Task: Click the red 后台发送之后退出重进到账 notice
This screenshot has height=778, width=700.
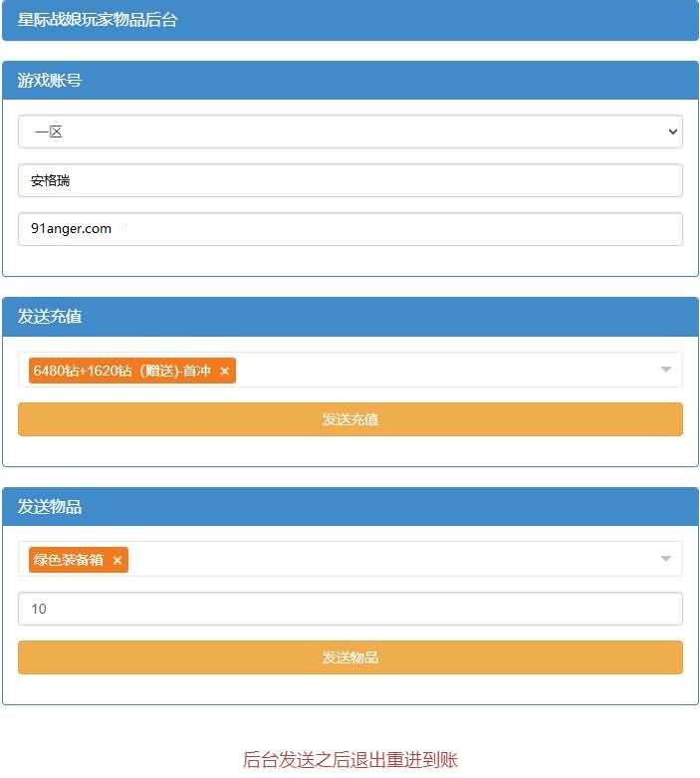Action: click(350, 760)
